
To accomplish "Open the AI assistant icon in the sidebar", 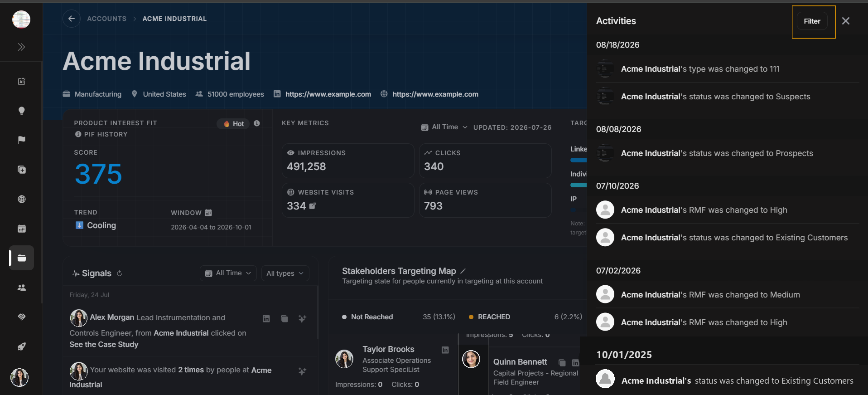I will tap(21, 81).
